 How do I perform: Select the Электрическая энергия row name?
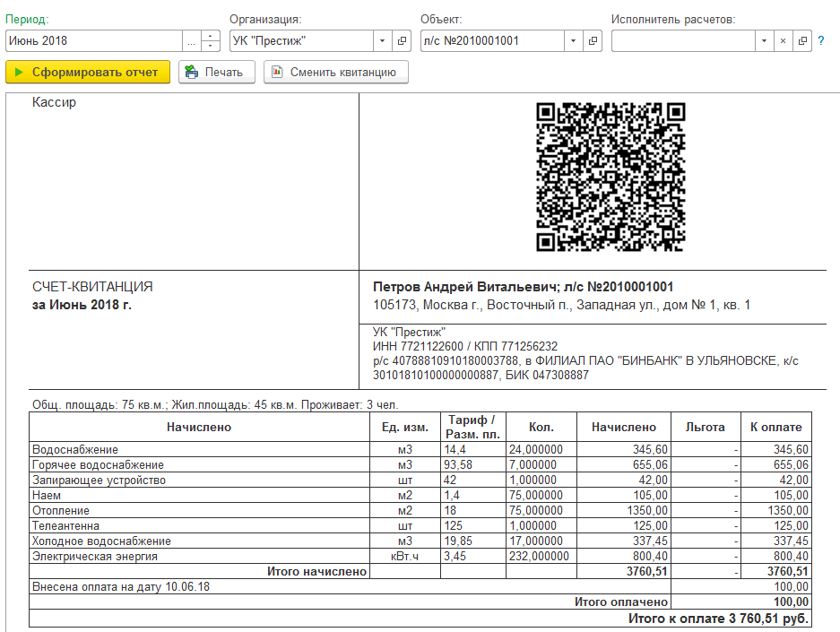[95, 557]
